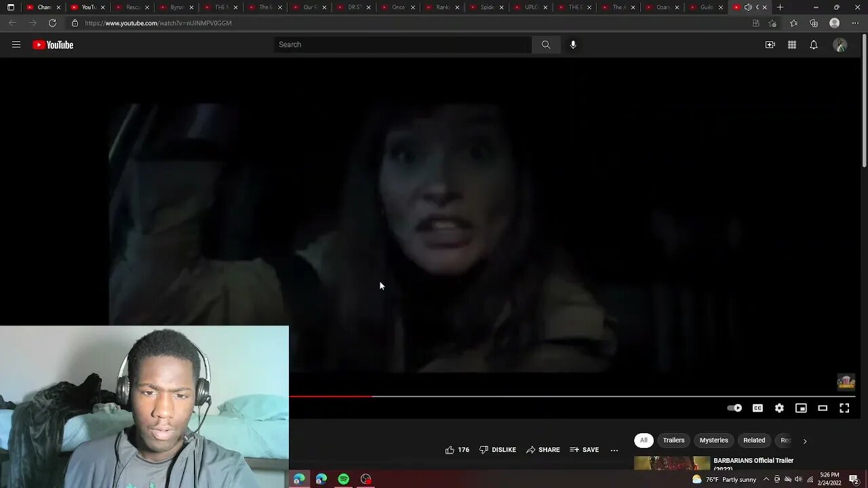
Task: Click the search magnifier button
Action: click(546, 45)
